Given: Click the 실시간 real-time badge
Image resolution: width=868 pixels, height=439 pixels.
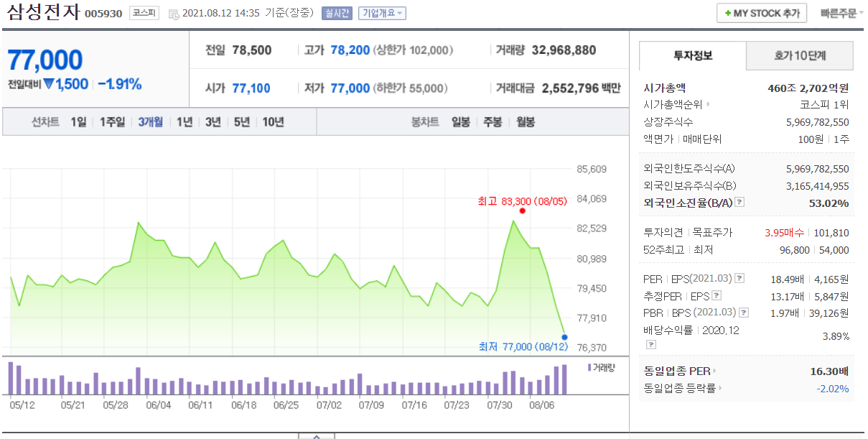Looking at the screenshot, I should click(338, 13).
